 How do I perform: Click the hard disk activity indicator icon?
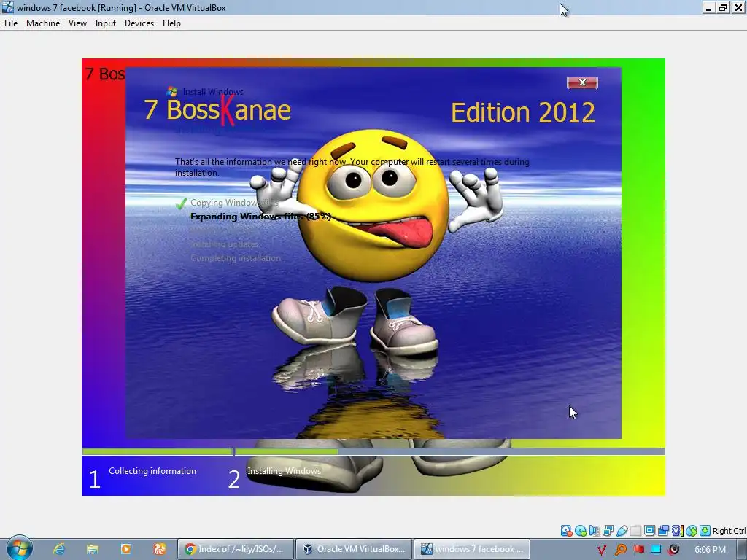pos(566,531)
